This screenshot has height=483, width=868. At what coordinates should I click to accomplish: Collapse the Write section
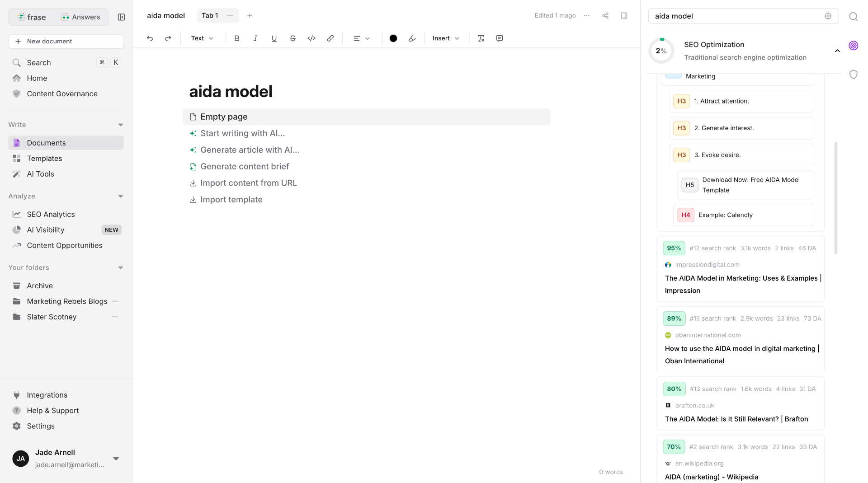tap(121, 125)
